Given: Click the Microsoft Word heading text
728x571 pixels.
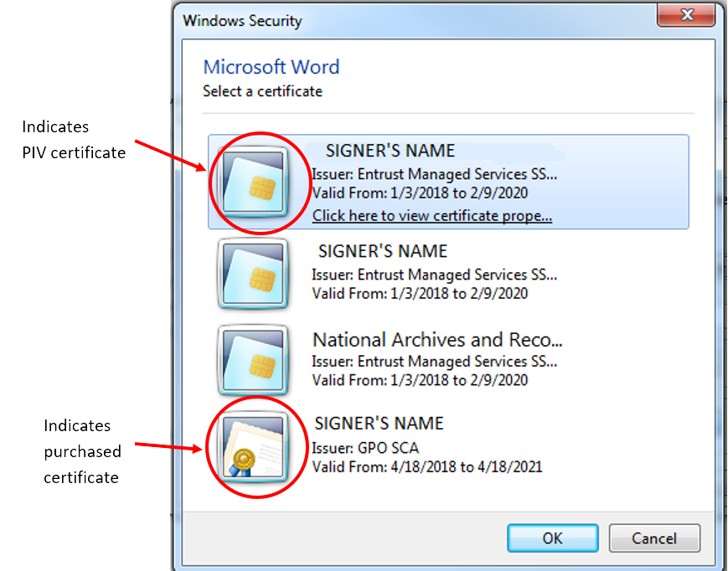Looking at the screenshot, I should click(x=271, y=67).
